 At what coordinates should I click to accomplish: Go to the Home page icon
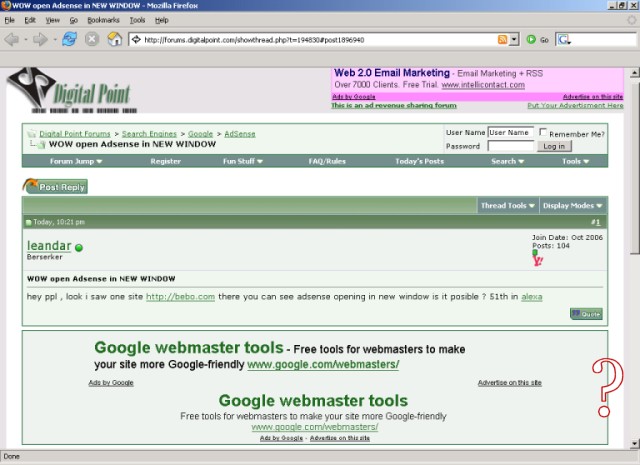coord(115,39)
